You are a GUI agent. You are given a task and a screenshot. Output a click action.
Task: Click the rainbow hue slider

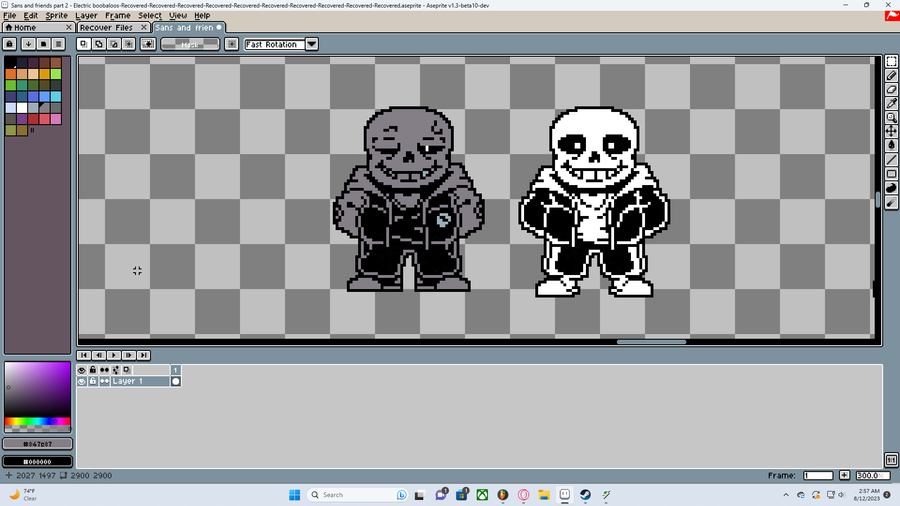[x=37, y=421]
